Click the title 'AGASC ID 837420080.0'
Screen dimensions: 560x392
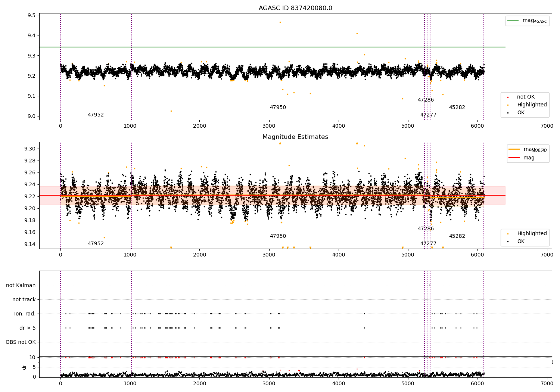295,8
